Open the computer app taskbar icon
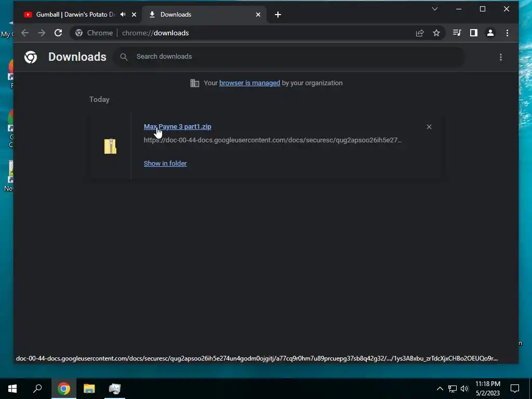Image resolution: width=532 pixels, height=399 pixels. (115, 389)
